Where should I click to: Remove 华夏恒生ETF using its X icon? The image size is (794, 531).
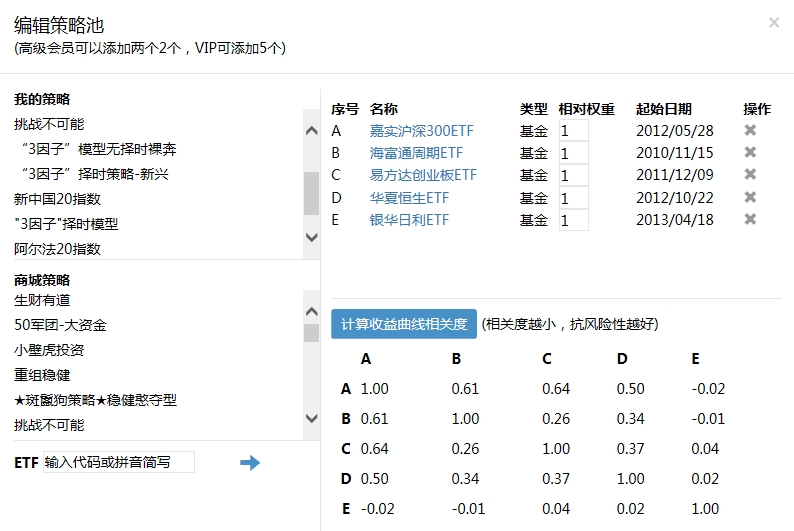[750, 197]
